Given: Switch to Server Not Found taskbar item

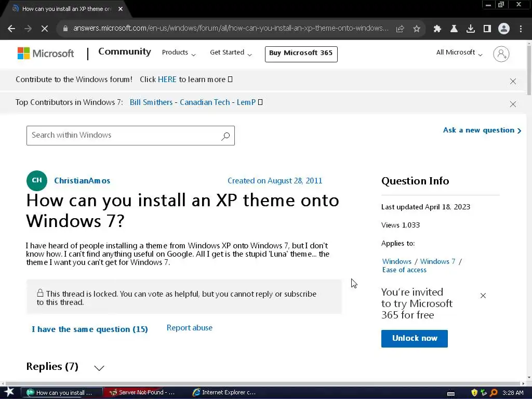Looking at the screenshot, I should tap(143, 393).
